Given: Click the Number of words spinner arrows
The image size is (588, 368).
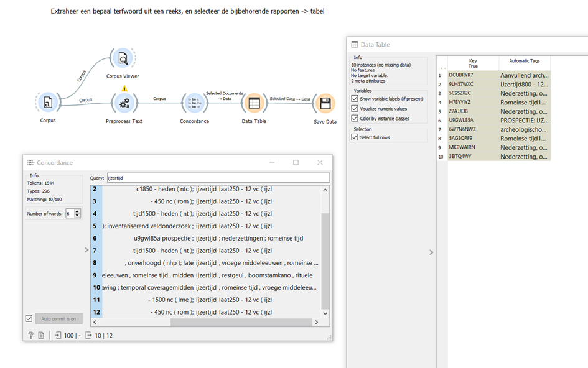Looking at the screenshot, I should click(x=77, y=214).
